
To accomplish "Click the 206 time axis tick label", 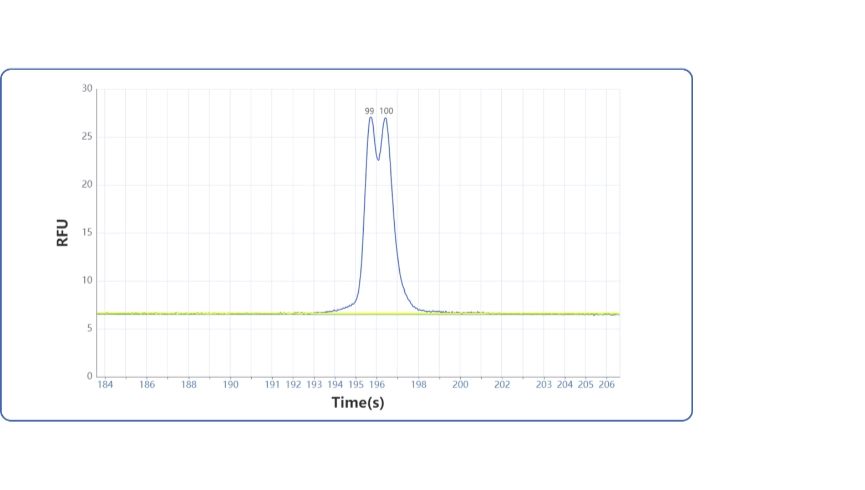I will [x=606, y=384].
